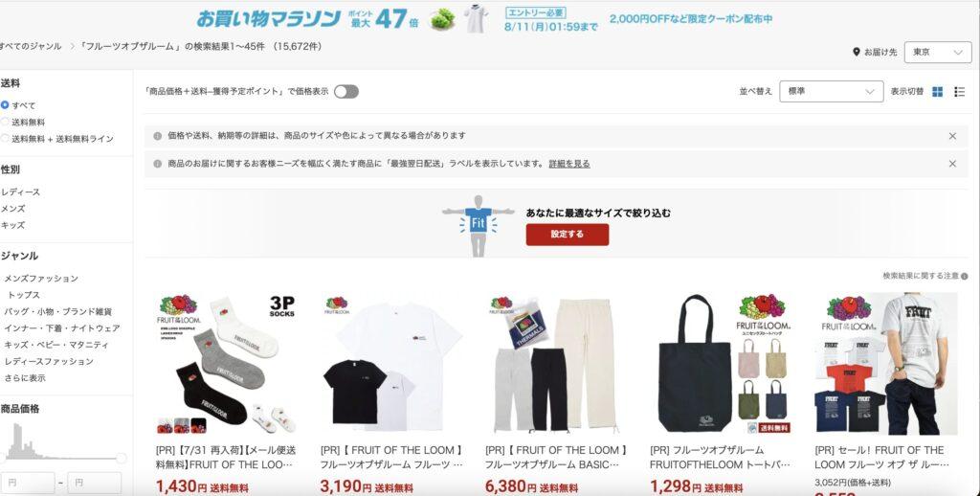Filter by レディース gender
The width and height of the screenshot is (980, 496).
pyautogui.click(x=21, y=192)
